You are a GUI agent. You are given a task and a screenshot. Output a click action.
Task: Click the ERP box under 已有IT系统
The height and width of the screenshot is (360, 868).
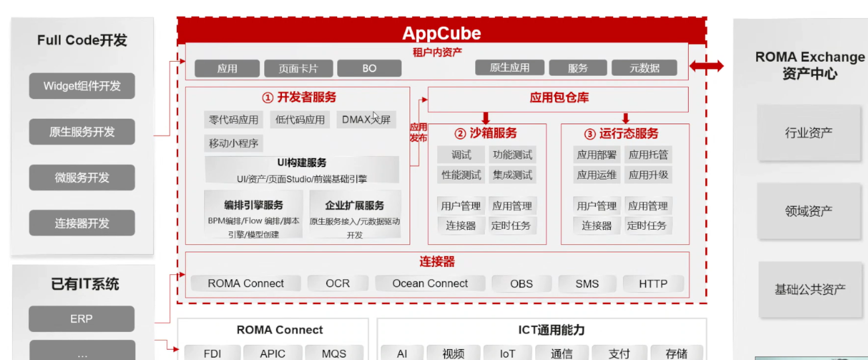(x=81, y=319)
